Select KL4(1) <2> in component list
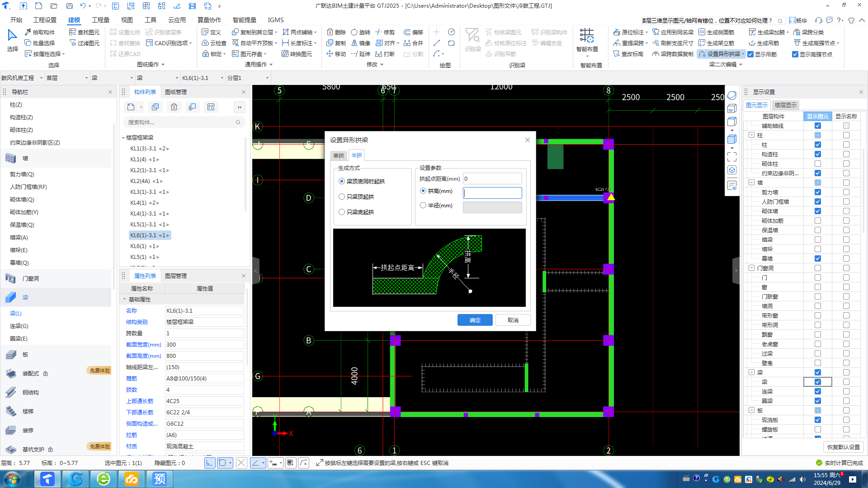The width and height of the screenshot is (868, 488). tap(145, 202)
